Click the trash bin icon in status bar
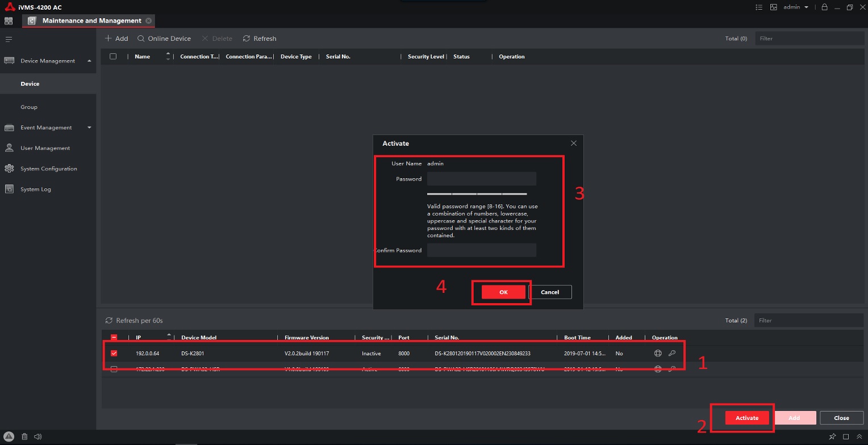 click(x=24, y=436)
